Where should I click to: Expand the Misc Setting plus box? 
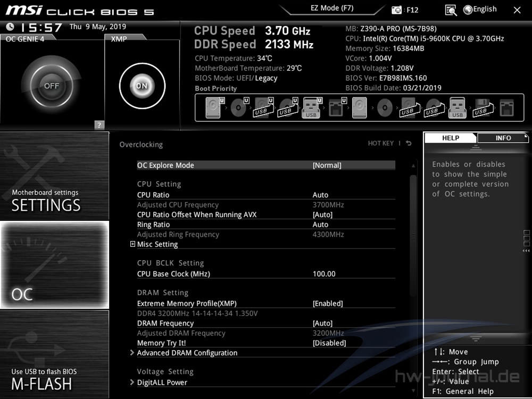[132, 244]
